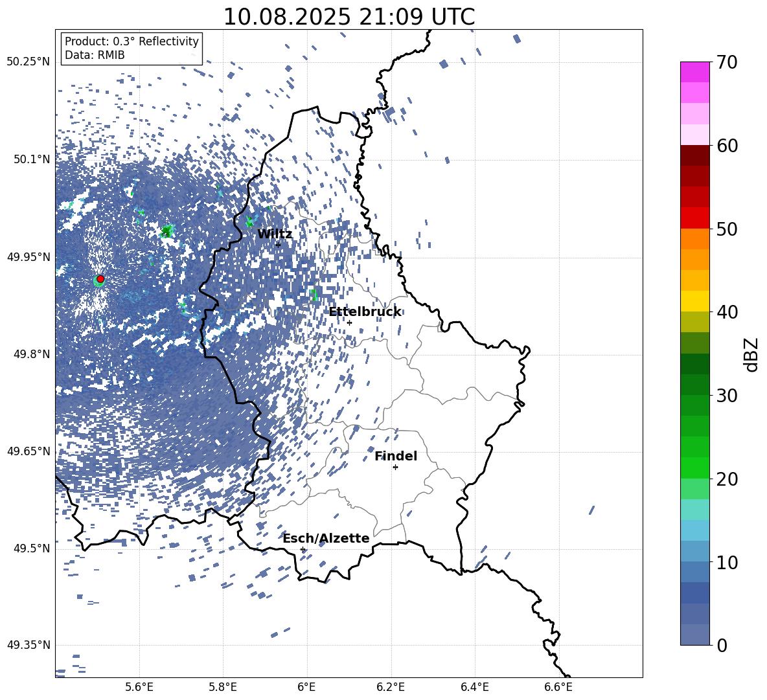Click the red radar site marker

100,279
